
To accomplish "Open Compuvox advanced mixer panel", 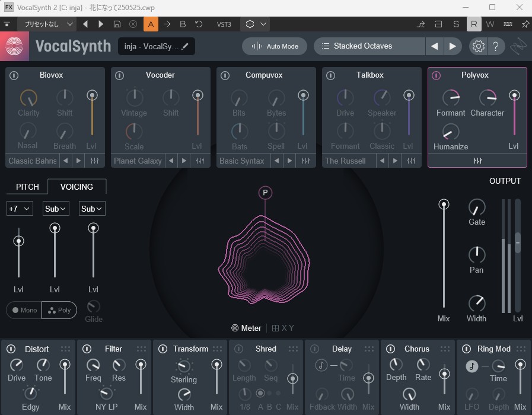I will (x=305, y=161).
